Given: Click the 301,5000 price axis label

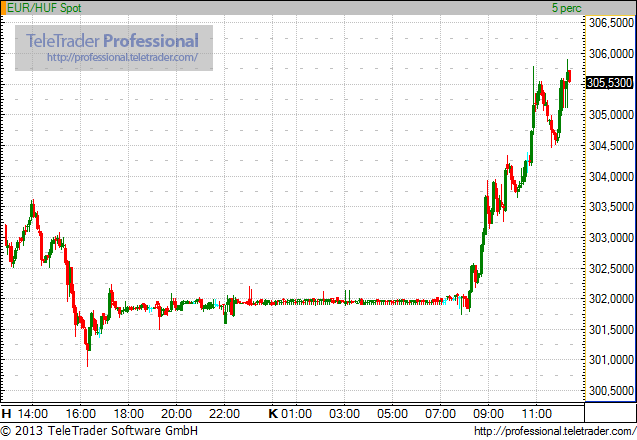Looking at the screenshot, I should point(611,329).
